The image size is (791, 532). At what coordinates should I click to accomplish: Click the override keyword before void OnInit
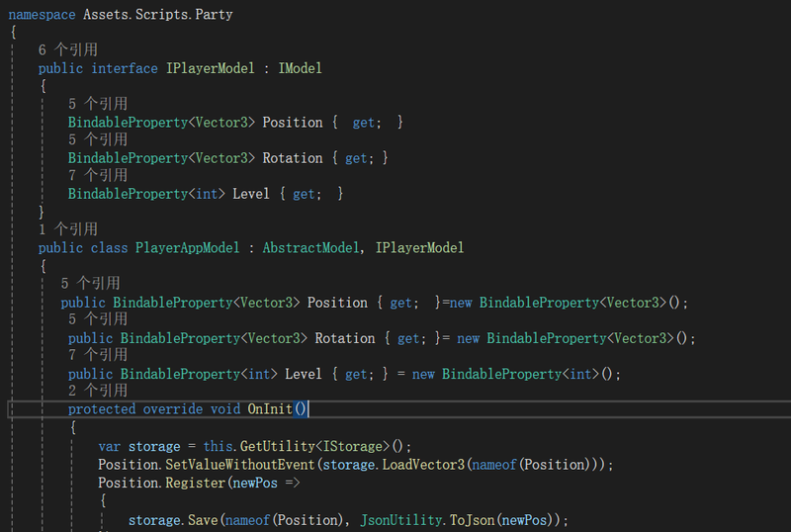[x=172, y=408]
